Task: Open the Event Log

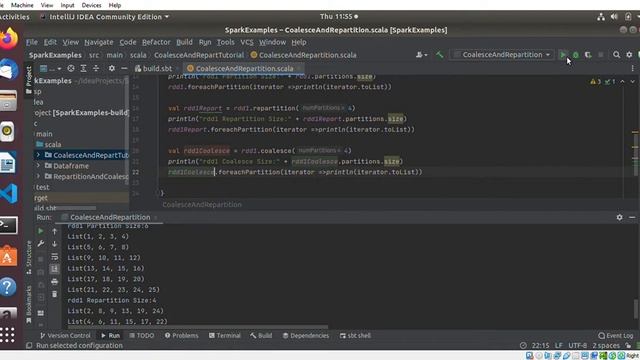Action: (616, 336)
